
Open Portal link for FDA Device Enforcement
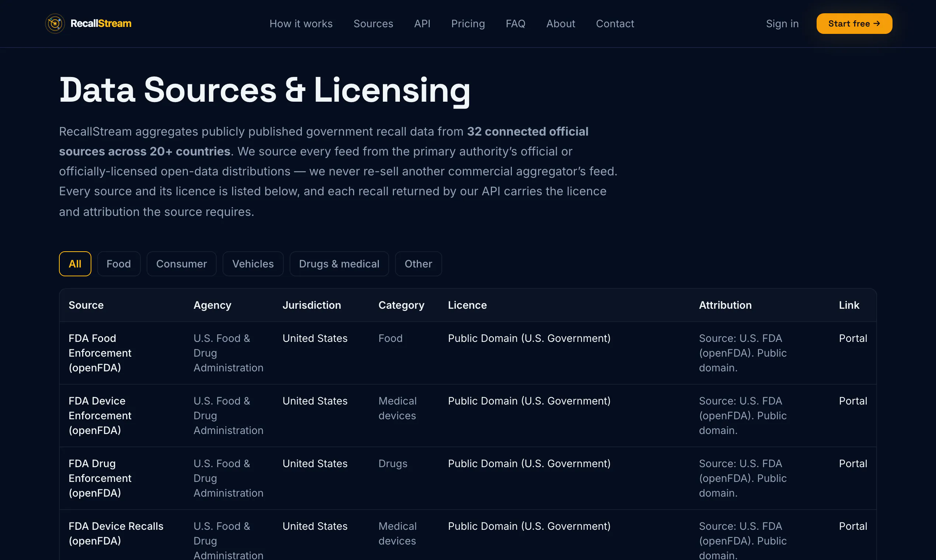(853, 401)
